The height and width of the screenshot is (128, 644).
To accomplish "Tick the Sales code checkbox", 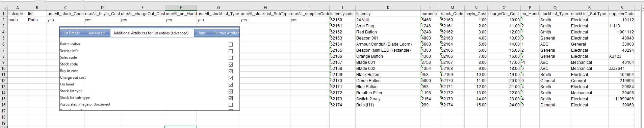I will point(231,58).
